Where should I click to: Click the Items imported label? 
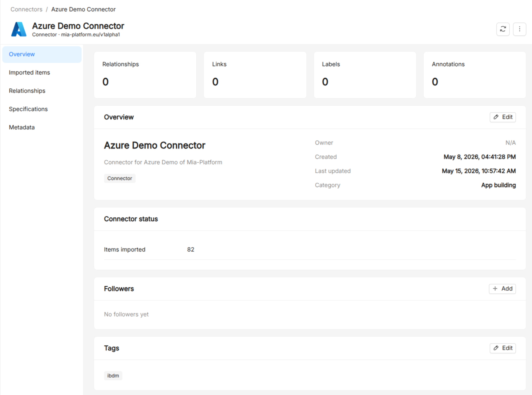coord(125,250)
